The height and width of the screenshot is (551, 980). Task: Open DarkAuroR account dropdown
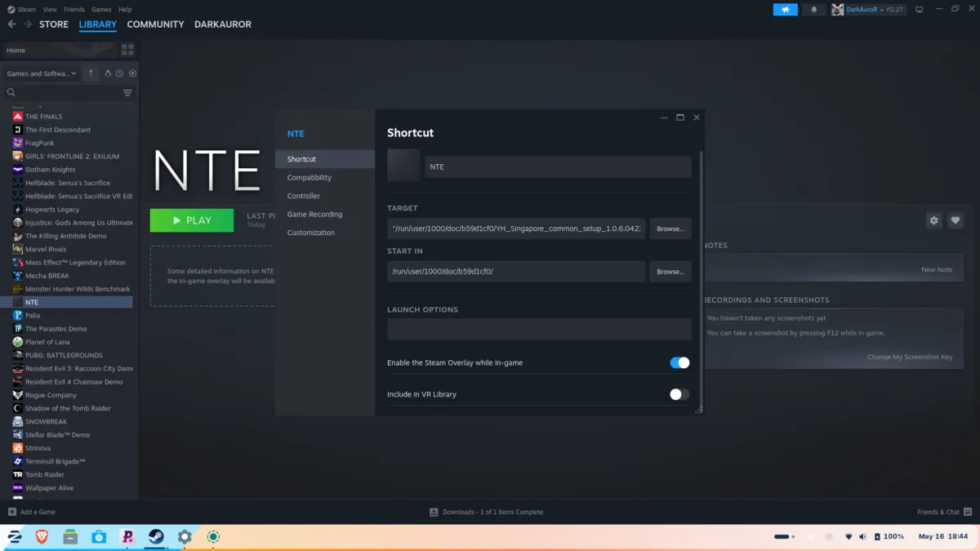click(x=869, y=10)
